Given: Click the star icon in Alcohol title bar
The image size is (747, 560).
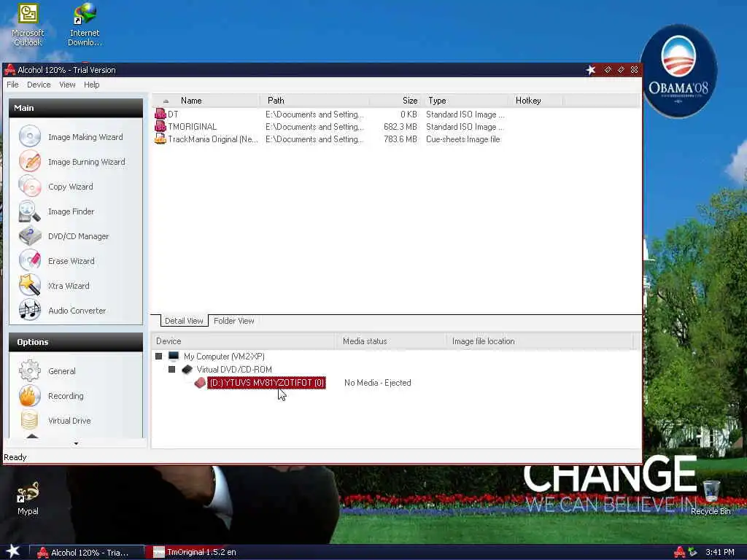Looking at the screenshot, I should [x=591, y=70].
